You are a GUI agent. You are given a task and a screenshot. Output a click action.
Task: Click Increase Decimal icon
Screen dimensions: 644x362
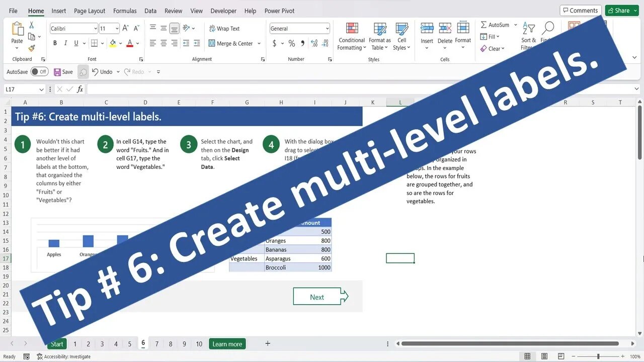[314, 44]
